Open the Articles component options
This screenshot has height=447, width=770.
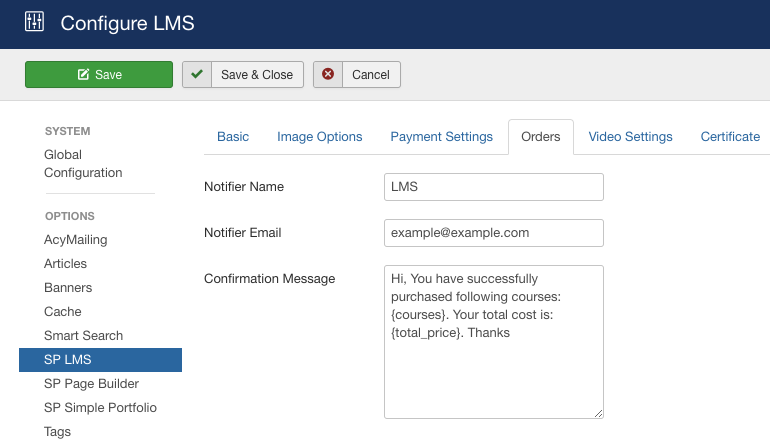65,264
